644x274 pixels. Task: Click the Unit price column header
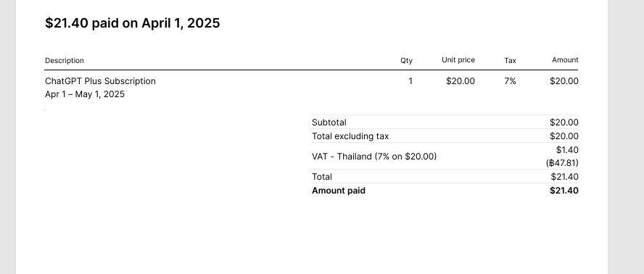(458, 60)
